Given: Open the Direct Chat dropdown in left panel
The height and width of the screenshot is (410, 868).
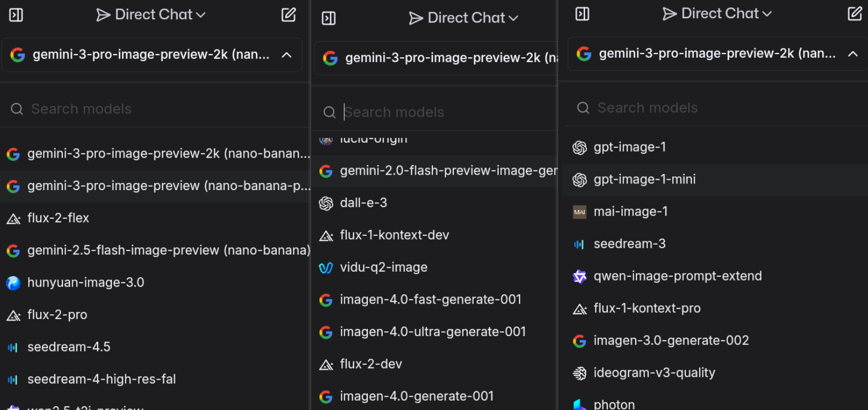Looking at the screenshot, I should 151,15.
